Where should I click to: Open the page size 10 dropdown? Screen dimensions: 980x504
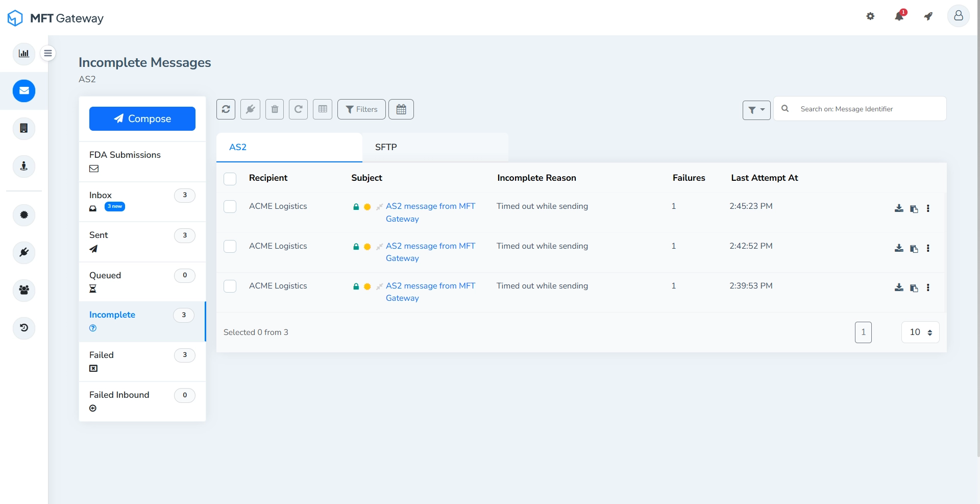coord(921,332)
